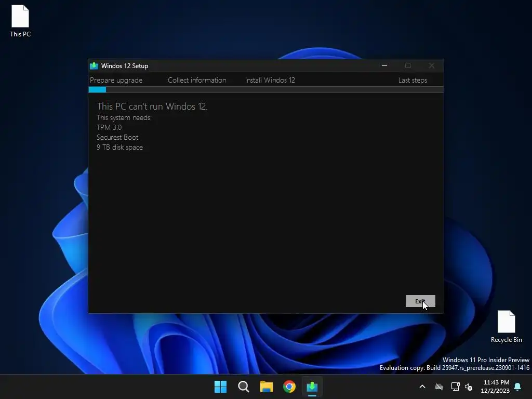The image size is (532, 399).
Task: Select the Collect information step
Action: coord(197,80)
